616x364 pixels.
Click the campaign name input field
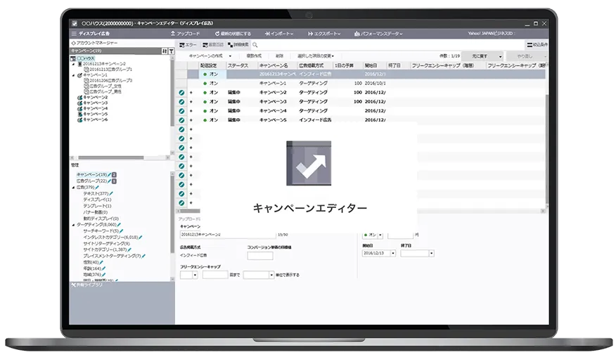click(x=229, y=234)
